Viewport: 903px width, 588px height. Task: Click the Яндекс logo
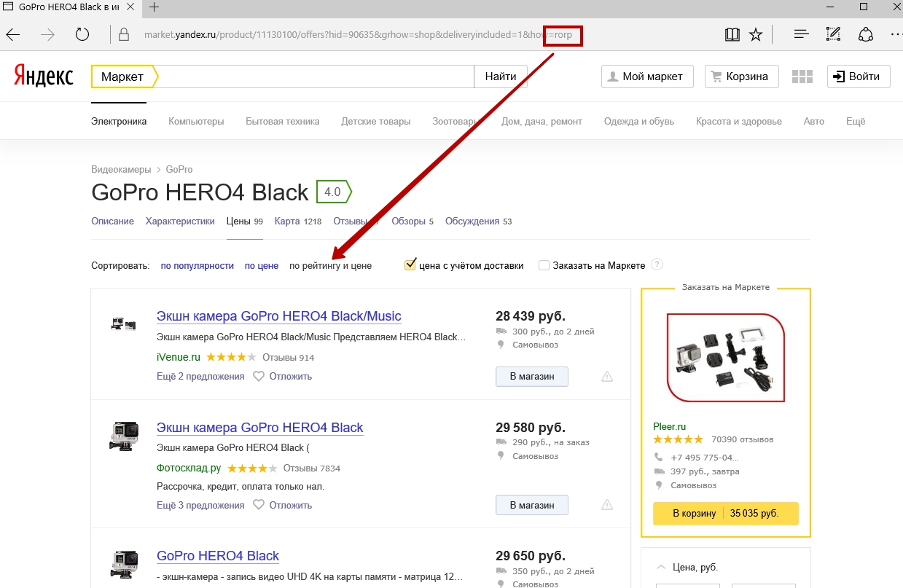click(x=44, y=76)
